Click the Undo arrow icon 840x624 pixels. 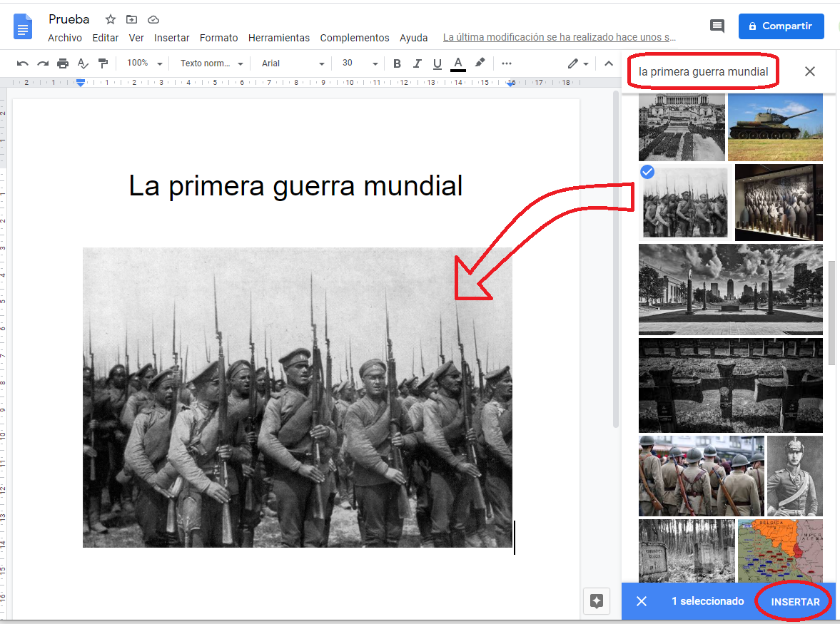pyautogui.click(x=23, y=63)
